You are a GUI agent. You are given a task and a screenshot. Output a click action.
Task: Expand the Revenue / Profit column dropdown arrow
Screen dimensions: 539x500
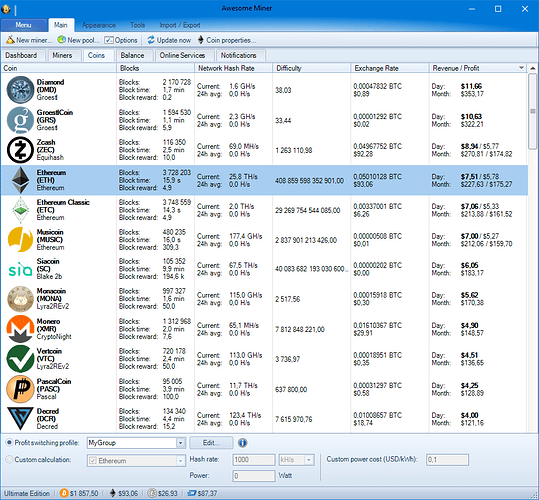tap(521, 68)
